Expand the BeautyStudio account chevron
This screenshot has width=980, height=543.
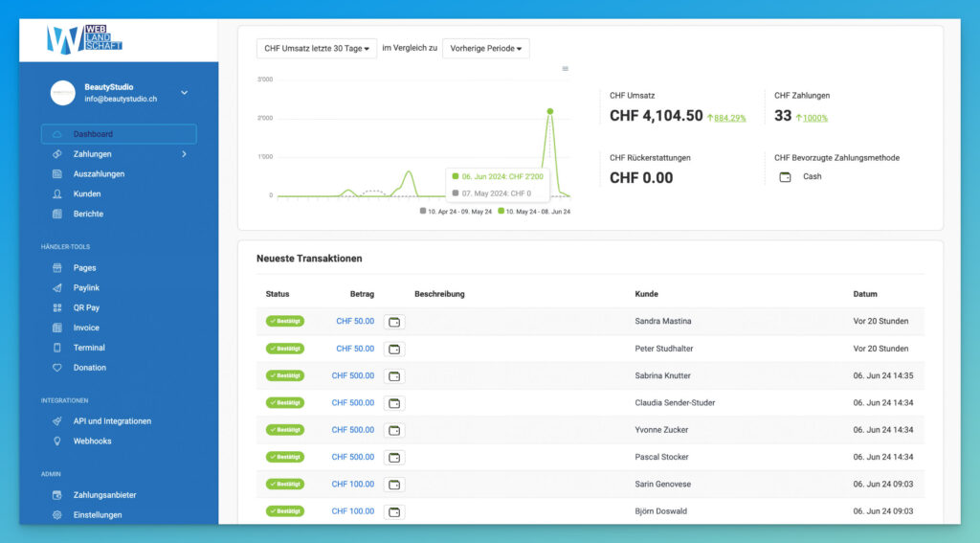point(185,93)
